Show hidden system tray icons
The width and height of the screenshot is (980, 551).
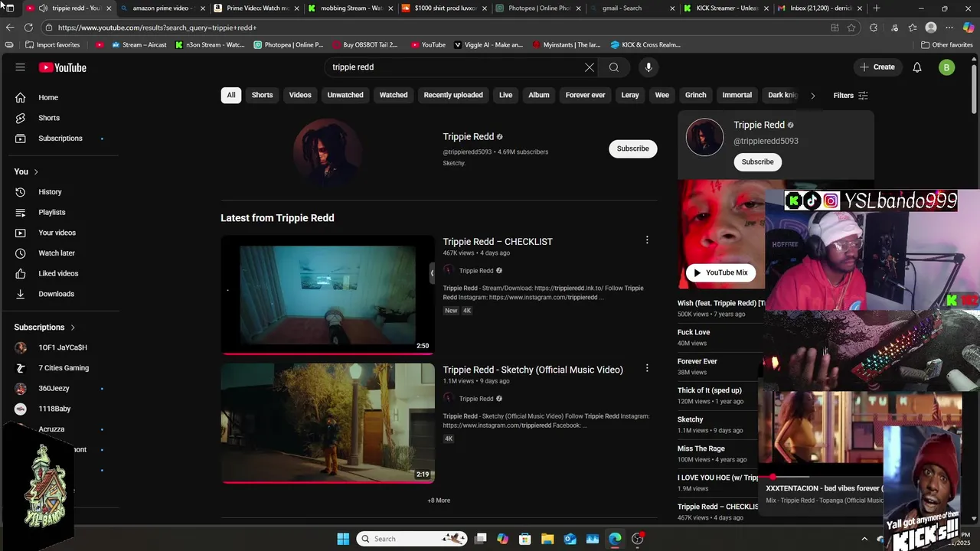point(864,539)
